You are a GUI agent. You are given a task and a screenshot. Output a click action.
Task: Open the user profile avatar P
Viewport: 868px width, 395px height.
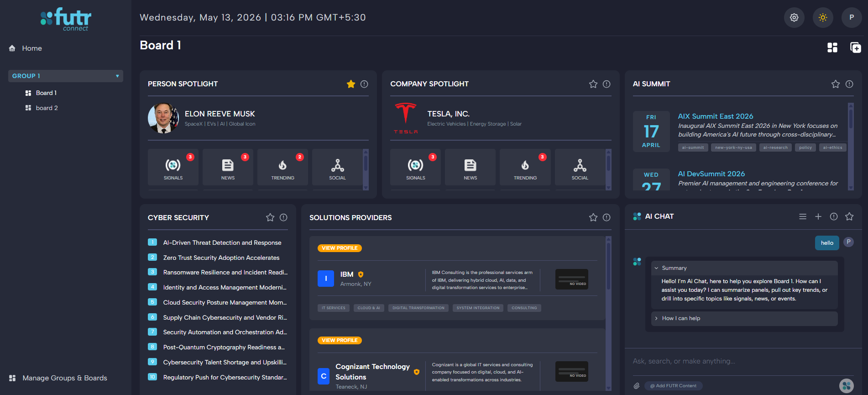click(x=852, y=17)
